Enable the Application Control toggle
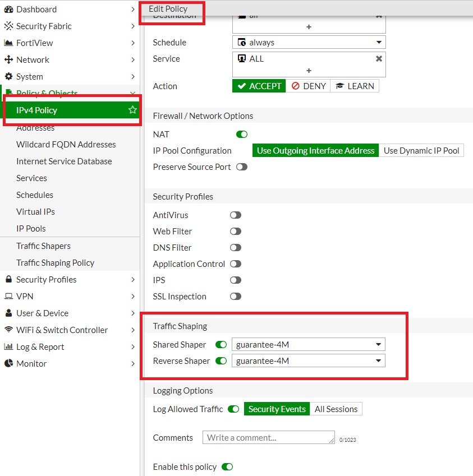The image size is (473, 476). click(x=236, y=264)
